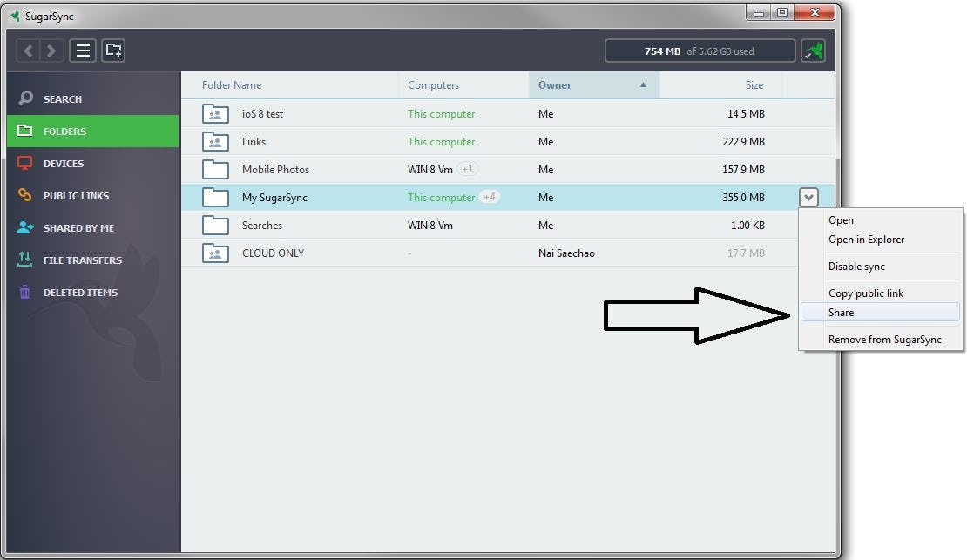Screen dimensions: 967x560
Task: Click the Devices monitor icon
Action: (x=24, y=163)
